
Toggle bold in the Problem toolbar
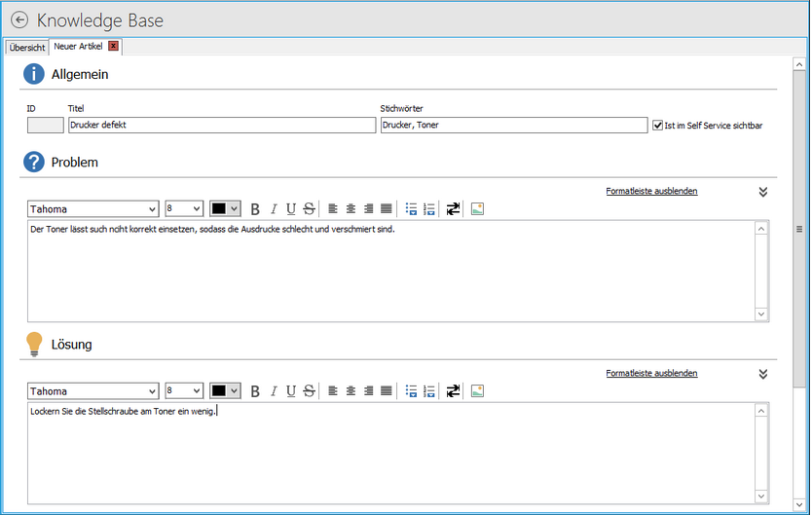(x=255, y=208)
